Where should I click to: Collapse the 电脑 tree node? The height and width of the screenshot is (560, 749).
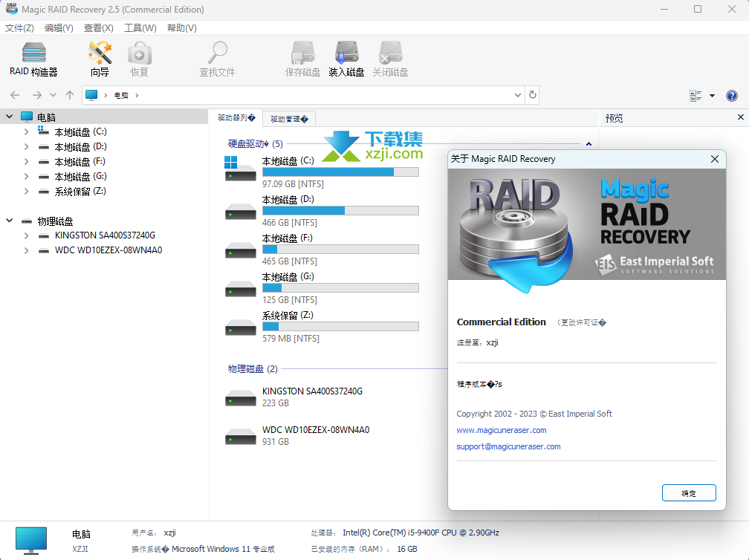pyautogui.click(x=9, y=117)
